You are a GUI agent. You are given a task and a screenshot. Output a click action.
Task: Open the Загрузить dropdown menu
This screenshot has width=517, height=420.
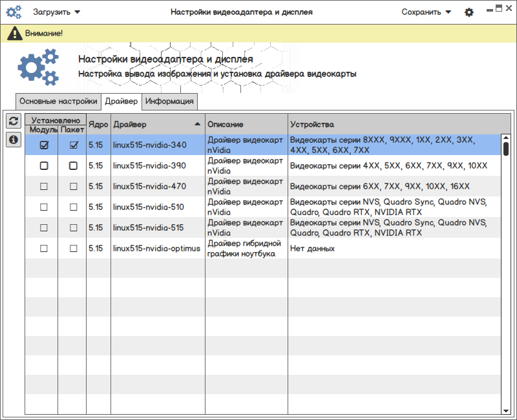click(57, 12)
